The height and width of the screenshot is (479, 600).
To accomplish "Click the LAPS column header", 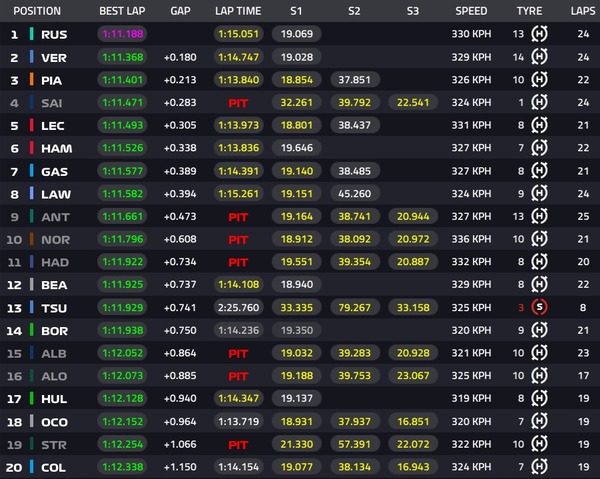I will coord(583,11).
